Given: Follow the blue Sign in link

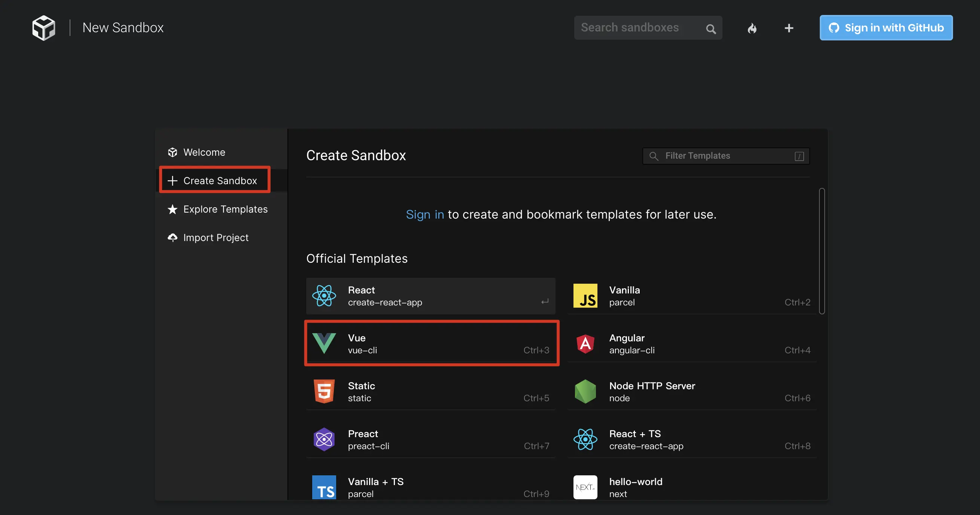Looking at the screenshot, I should coord(424,214).
